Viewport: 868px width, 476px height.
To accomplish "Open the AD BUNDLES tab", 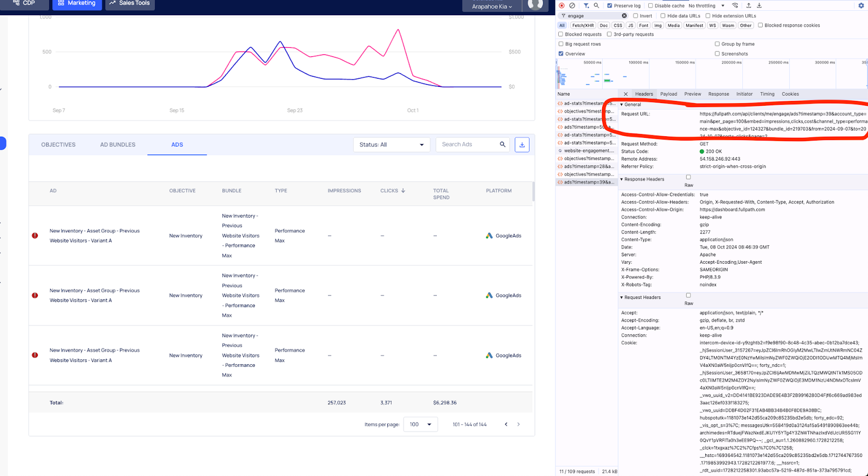I will 118,145.
